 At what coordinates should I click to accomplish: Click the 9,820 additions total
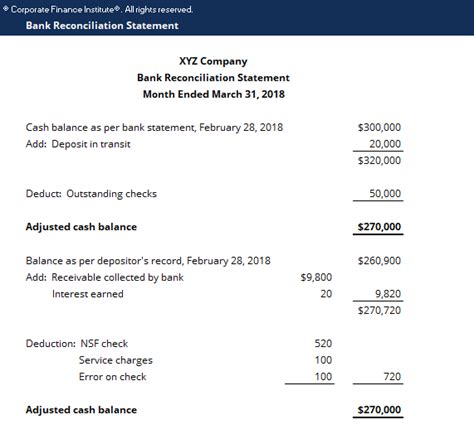pos(388,294)
